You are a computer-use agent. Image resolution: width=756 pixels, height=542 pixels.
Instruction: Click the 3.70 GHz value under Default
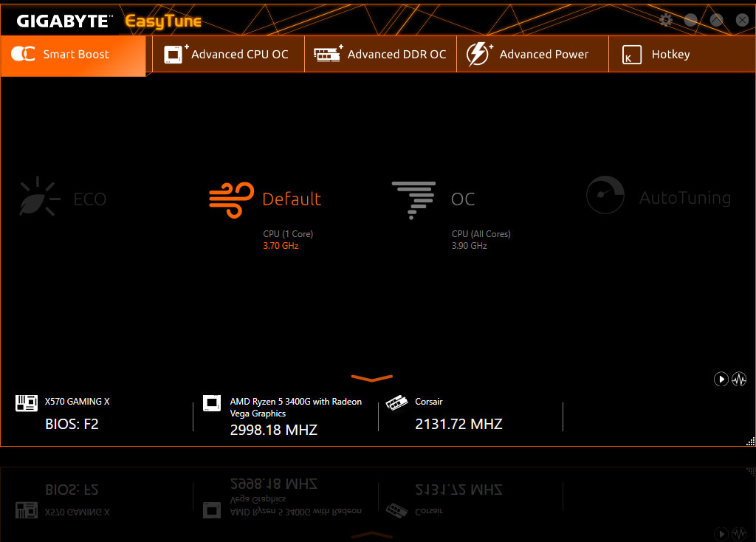[281, 246]
